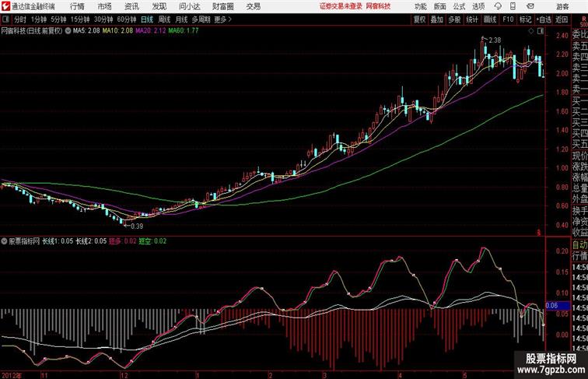Click the blue 0.06 axis value tag

click(x=557, y=306)
